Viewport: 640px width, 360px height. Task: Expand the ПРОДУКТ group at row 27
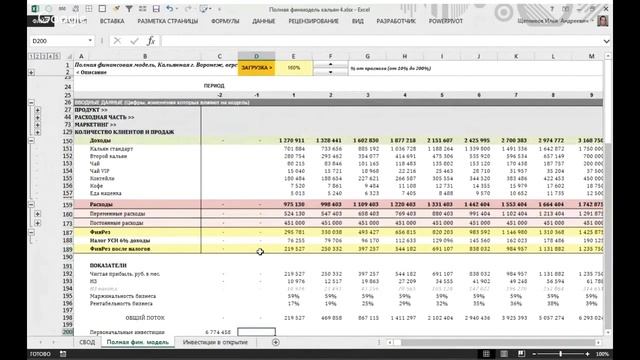point(38,110)
